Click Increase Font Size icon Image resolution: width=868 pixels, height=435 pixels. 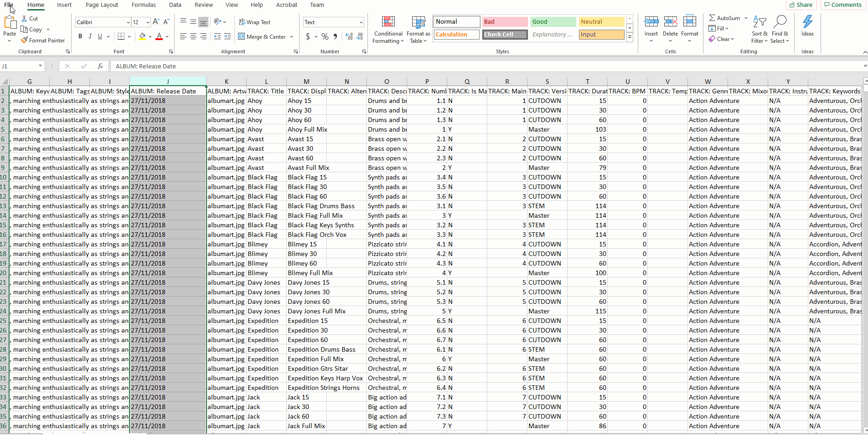(x=156, y=22)
